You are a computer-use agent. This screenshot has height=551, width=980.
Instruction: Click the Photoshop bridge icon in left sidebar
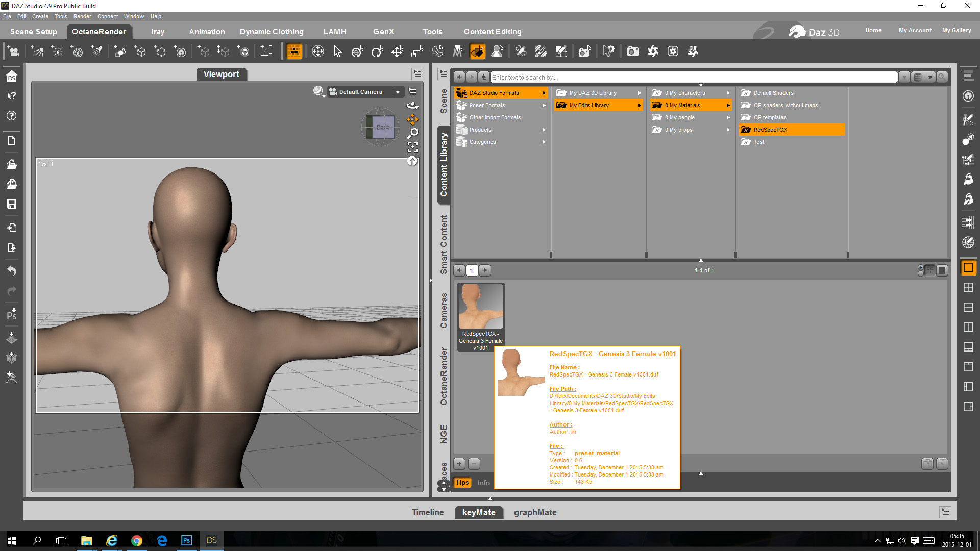pyautogui.click(x=11, y=314)
